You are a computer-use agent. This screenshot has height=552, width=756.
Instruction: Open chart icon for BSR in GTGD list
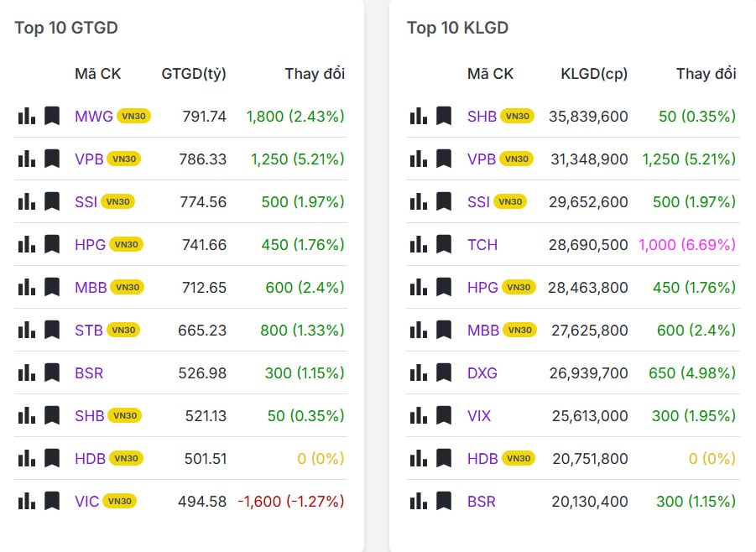(26, 372)
